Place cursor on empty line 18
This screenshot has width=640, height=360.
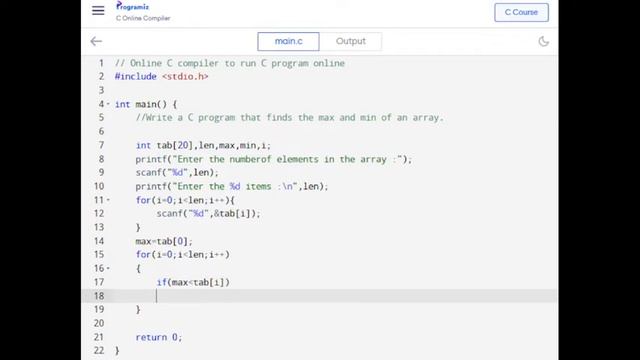point(320,296)
